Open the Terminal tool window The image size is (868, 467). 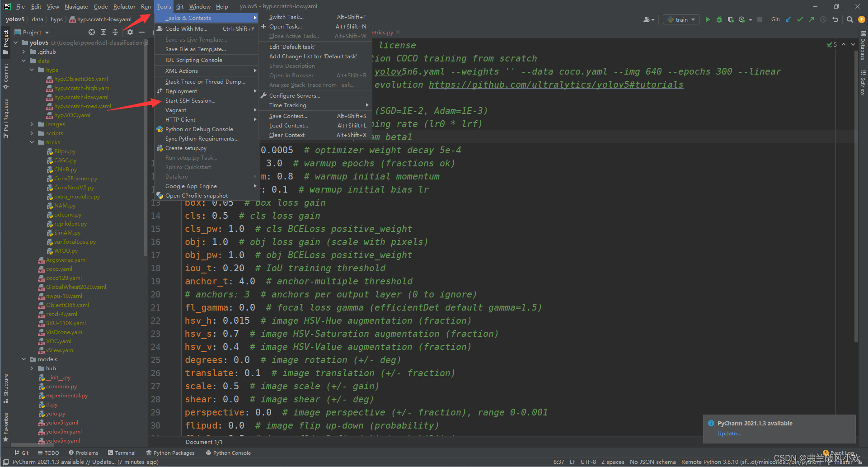pyautogui.click(x=122, y=453)
